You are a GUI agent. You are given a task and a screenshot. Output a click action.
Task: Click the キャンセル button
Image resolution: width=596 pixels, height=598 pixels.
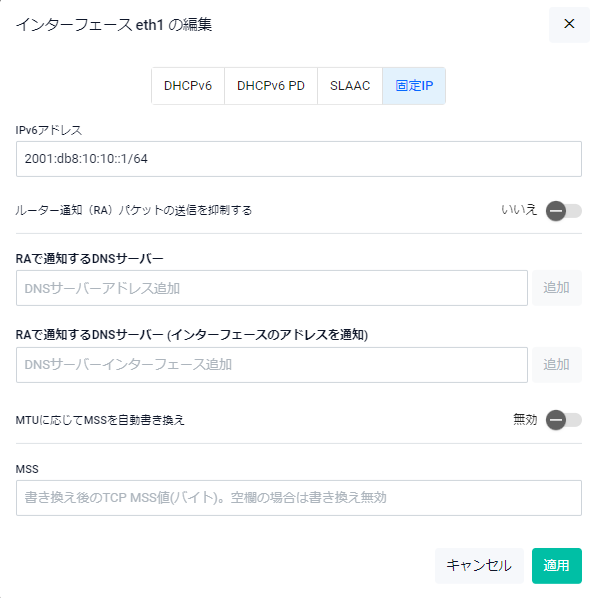(479, 566)
